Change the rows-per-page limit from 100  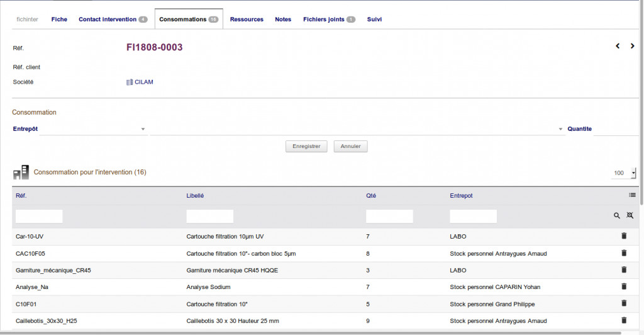[623, 173]
